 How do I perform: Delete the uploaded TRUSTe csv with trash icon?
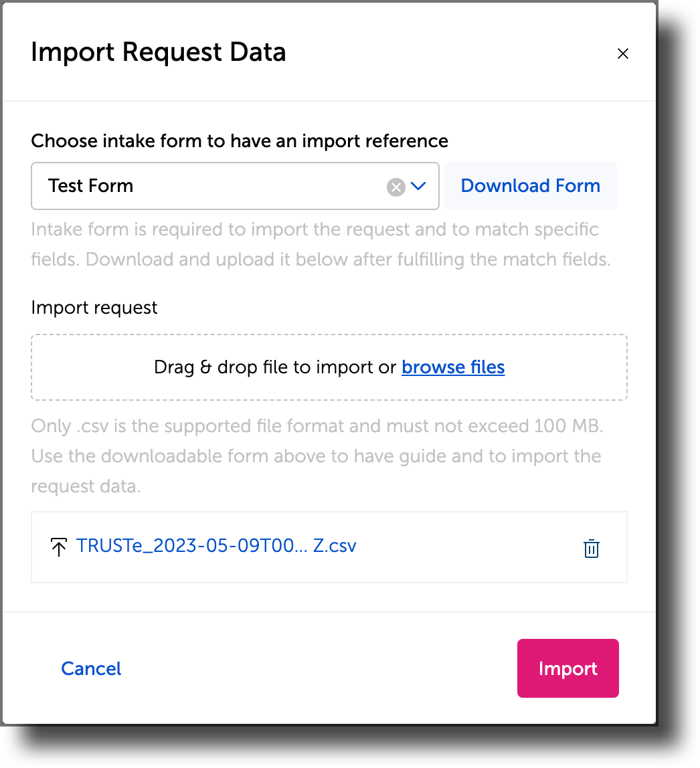pyautogui.click(x=592, y=548)
